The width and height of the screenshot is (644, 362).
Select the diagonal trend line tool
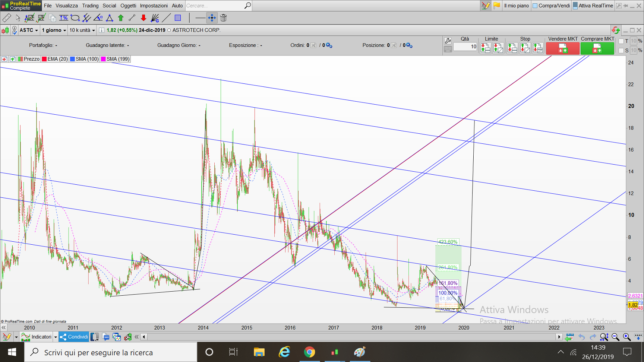pos(167,18)
